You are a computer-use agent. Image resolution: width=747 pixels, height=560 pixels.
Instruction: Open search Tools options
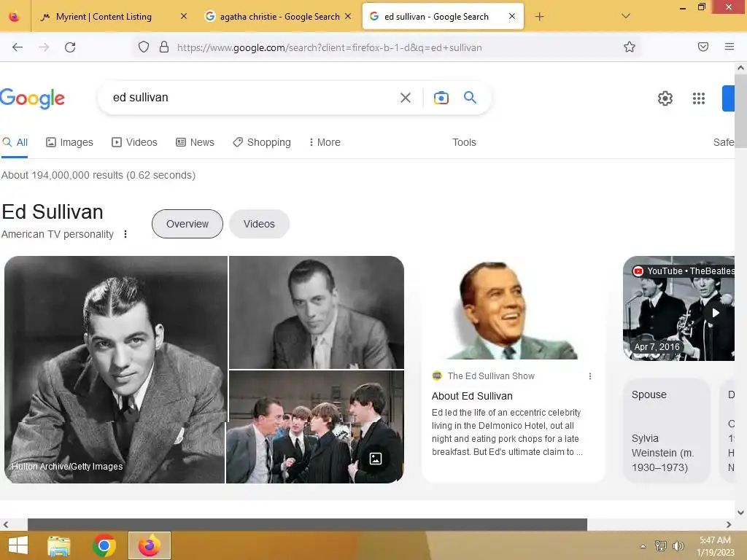pos(464,142)
